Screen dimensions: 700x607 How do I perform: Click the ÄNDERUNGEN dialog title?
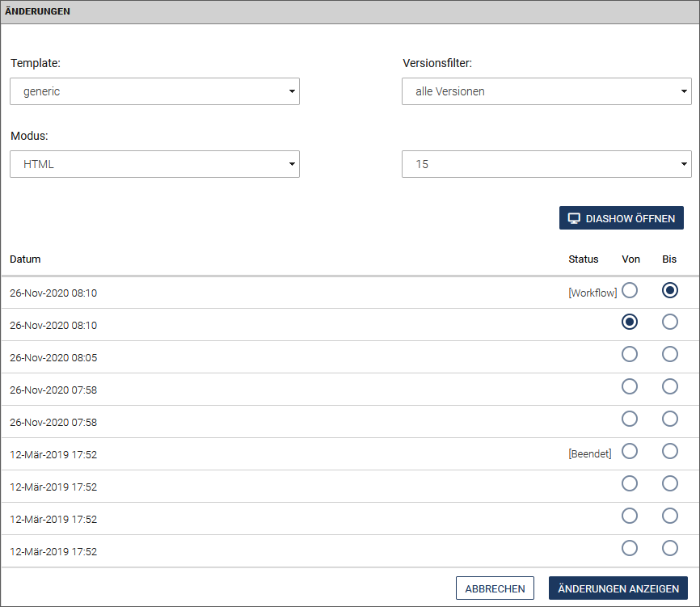coord(37,11)
